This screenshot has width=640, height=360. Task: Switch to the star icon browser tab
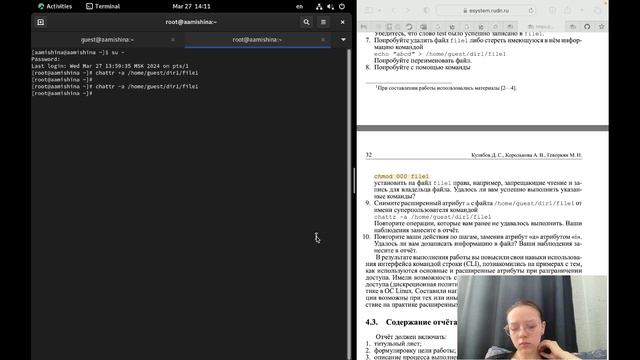click(601, 27)
